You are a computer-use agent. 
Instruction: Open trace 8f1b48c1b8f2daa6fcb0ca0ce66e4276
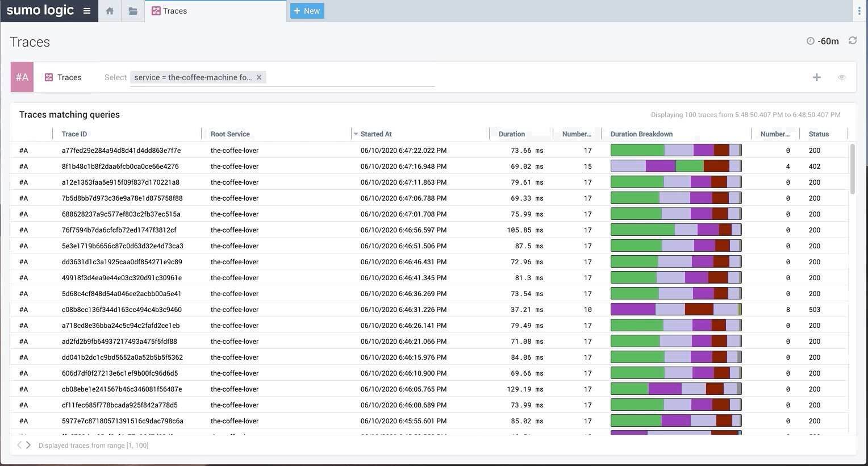pos(120,167)
